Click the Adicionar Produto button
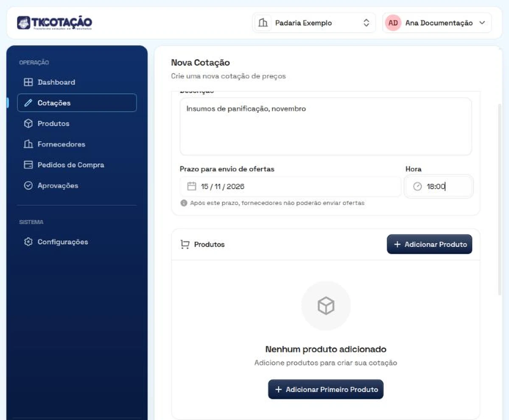The height and width of the screenshot is (420, 509). pos(429,244)
